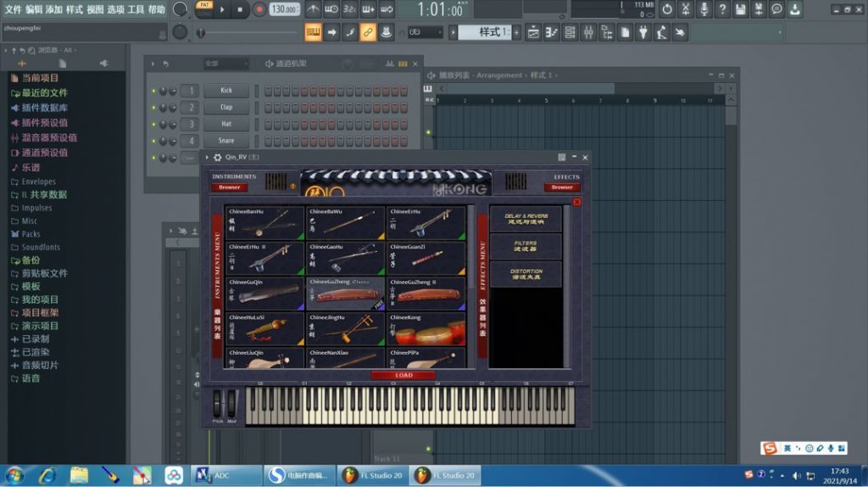The width and height of the screenshot is (868, 487).
Task: Open the 工具 menu
Action: tap(136, 9)
